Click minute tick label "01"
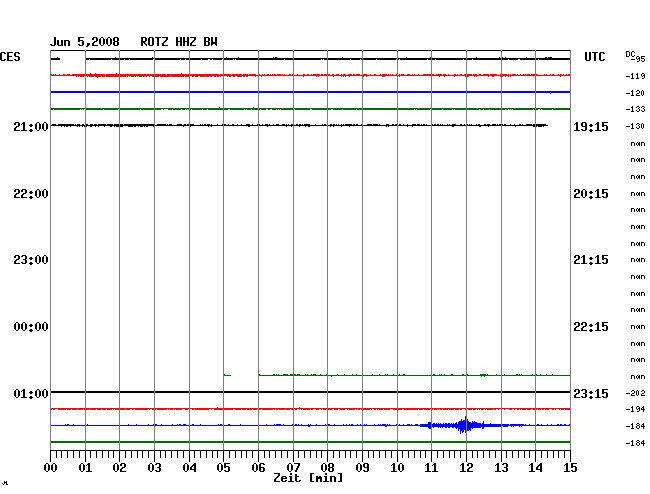 85,468
